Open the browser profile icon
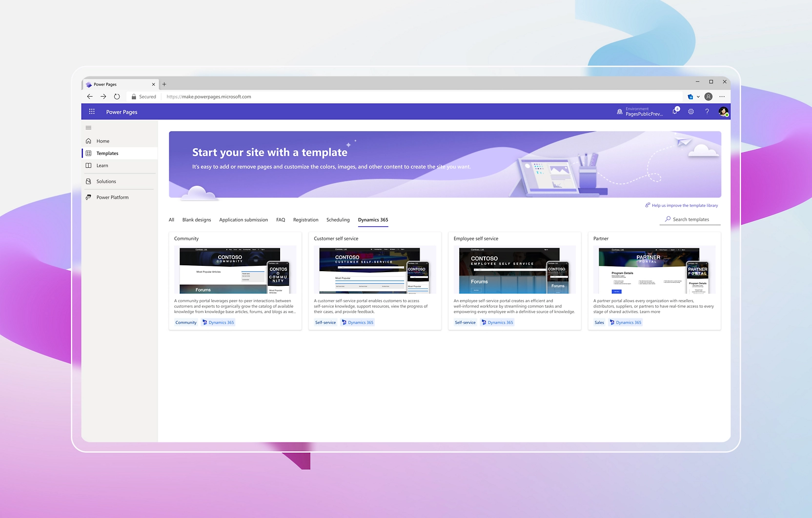Screen dimensions: 812x518 (709, 97)
